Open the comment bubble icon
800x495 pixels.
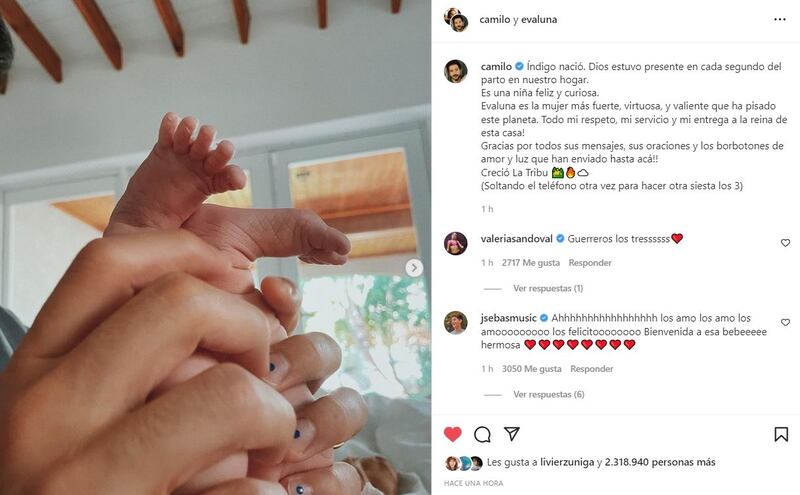(482, 434)
